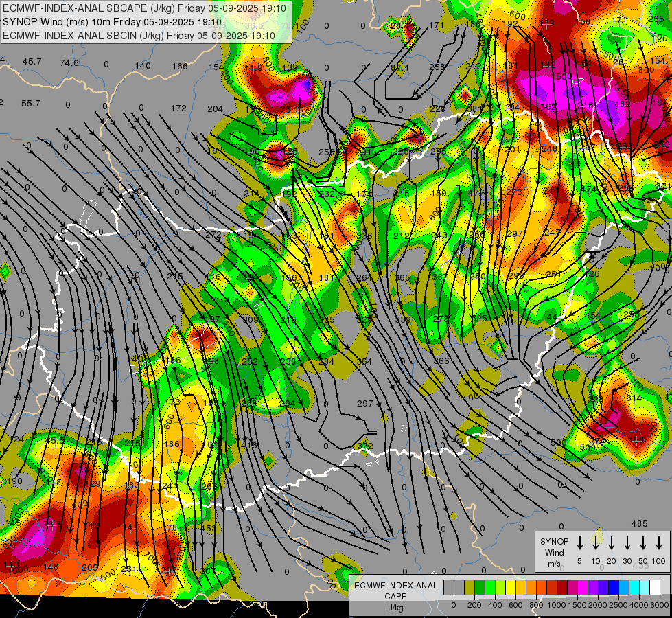This screenshot has height=618, width=672.
Task: Click the '6000' tick label on colorbar
Action: (660, 605)
